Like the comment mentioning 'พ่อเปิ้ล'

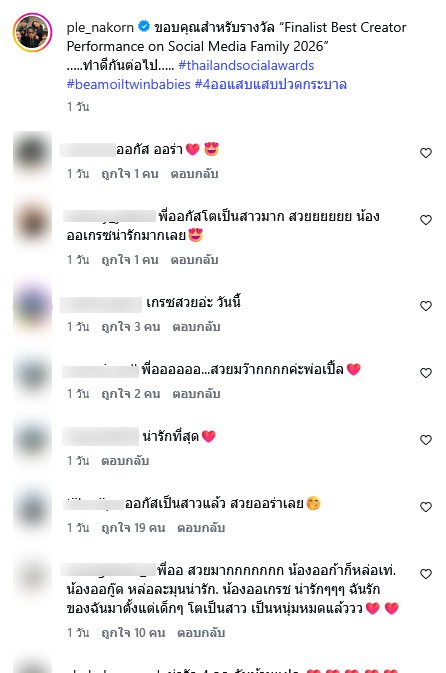tap(425, 373)
